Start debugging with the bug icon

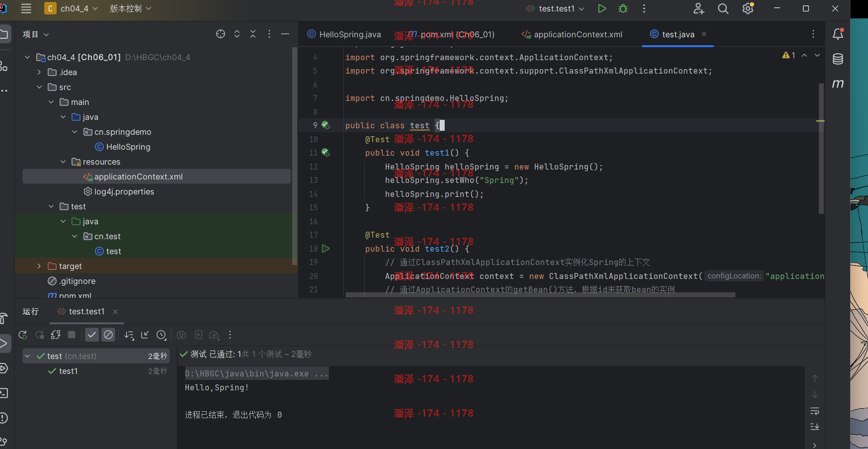[x=623, y=8]
